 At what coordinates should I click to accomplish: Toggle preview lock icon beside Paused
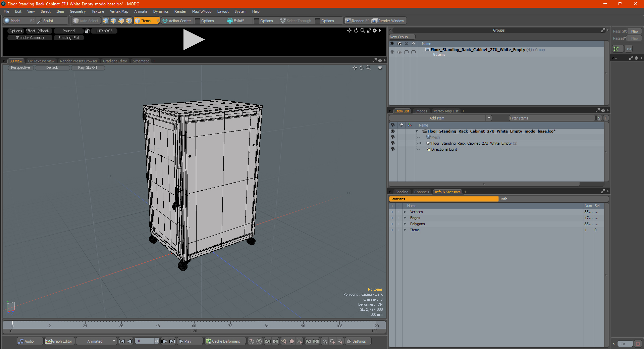[x=87, y=31]
